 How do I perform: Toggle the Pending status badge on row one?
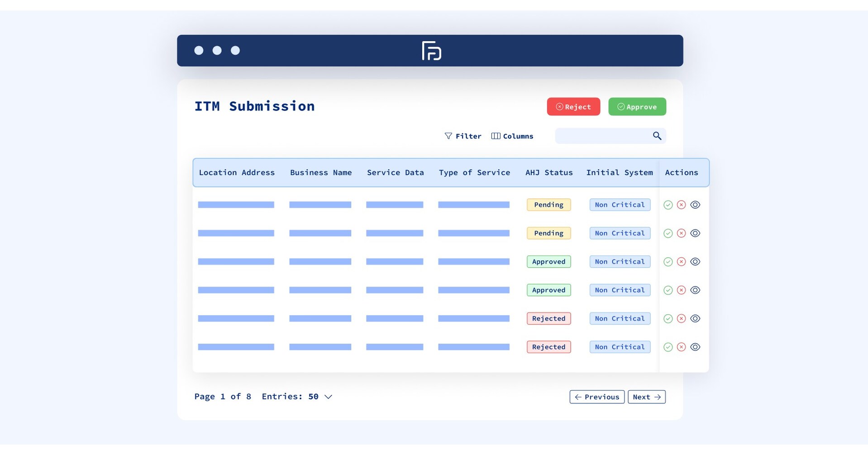[548, 205]
